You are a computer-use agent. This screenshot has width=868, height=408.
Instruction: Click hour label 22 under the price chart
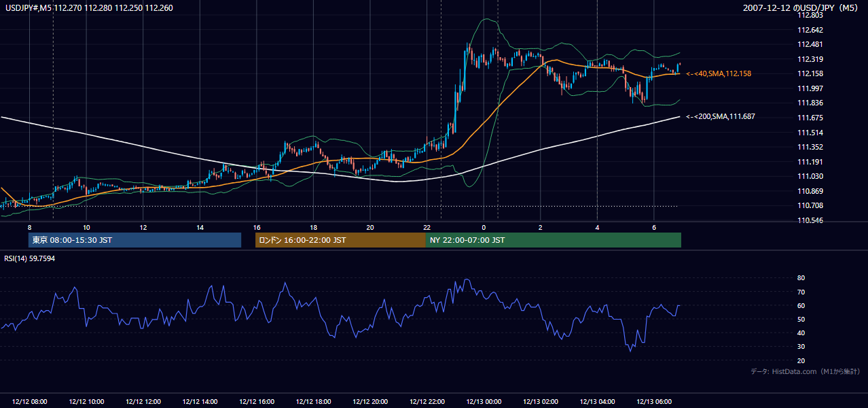coord(427,226)
